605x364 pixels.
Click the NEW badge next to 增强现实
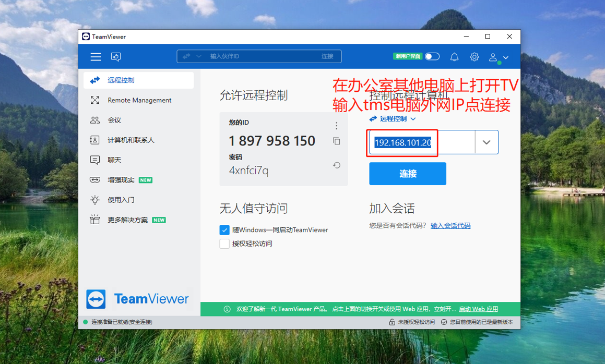(146, 180)
